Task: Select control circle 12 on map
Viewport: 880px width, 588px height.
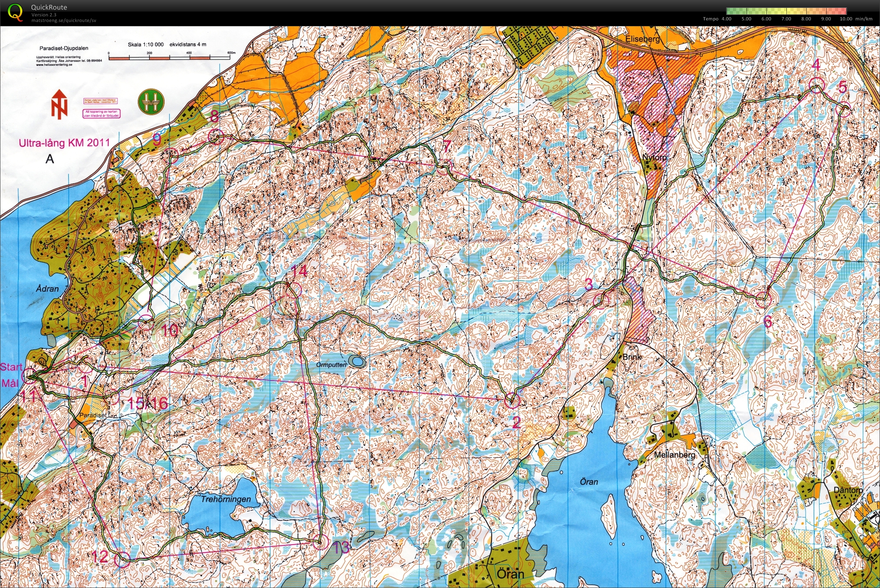Action: point(122,559)
